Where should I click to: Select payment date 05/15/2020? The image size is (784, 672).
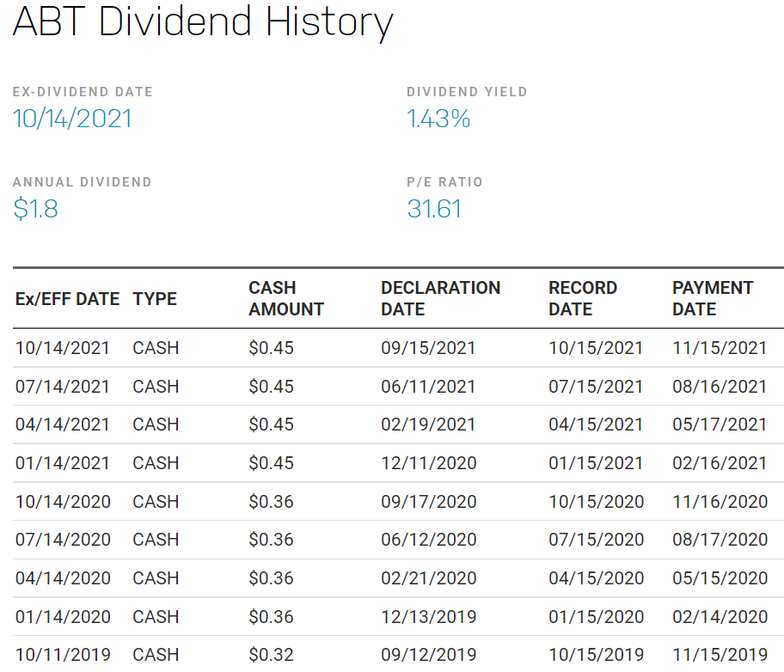click(x=720, y=578)
